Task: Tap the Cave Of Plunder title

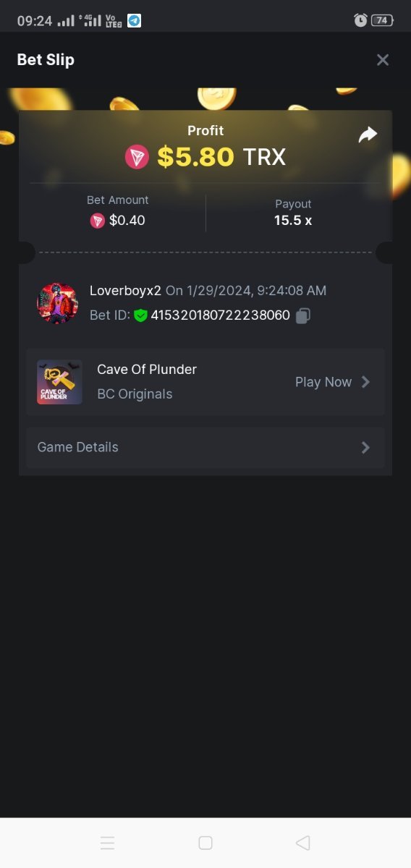Action: [147, 370]
